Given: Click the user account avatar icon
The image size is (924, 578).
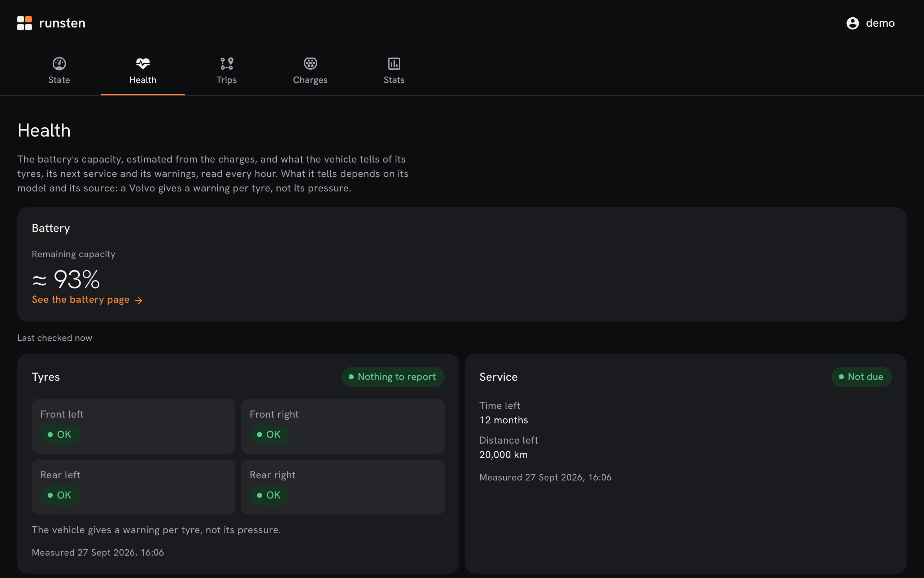Looking at the screenshot, I should (853, 23).
